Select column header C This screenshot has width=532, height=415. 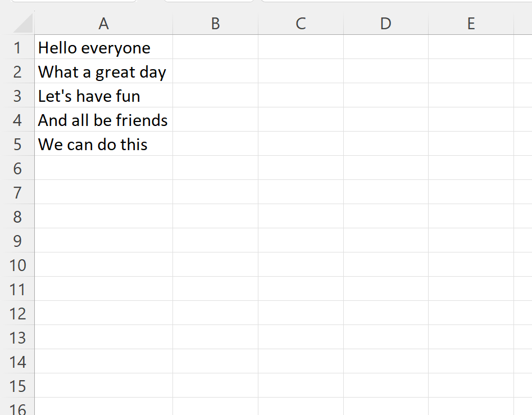pyautogui.click(x=301, y=24)
